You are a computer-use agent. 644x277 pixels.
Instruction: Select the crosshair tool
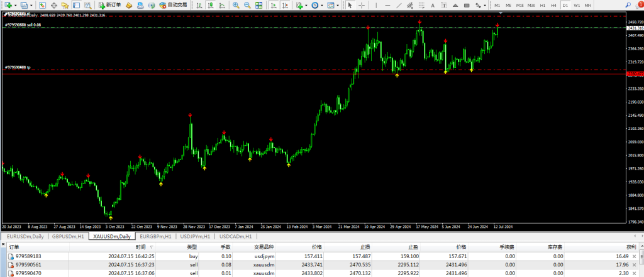tap(362, 5)
